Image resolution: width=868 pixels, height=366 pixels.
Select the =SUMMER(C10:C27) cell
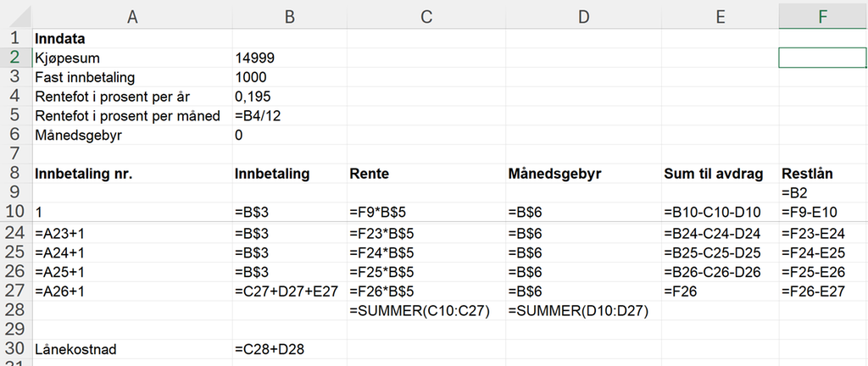(x=426, y=310)
